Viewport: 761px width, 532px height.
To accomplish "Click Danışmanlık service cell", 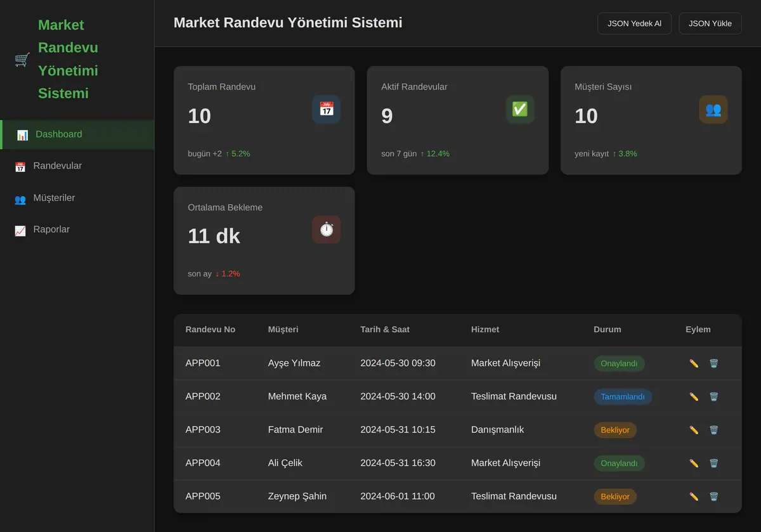I will tap(498, 430).
